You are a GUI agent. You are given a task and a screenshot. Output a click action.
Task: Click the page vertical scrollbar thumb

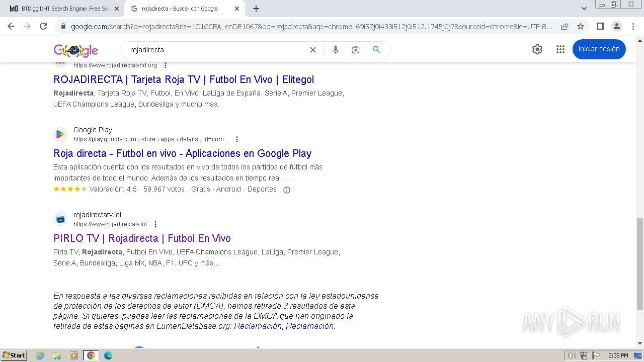tap(640, 264)
